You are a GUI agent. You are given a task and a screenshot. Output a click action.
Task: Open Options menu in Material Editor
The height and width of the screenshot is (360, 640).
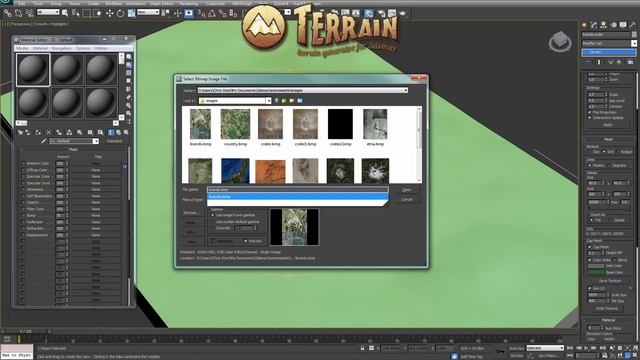coord(83,48)
